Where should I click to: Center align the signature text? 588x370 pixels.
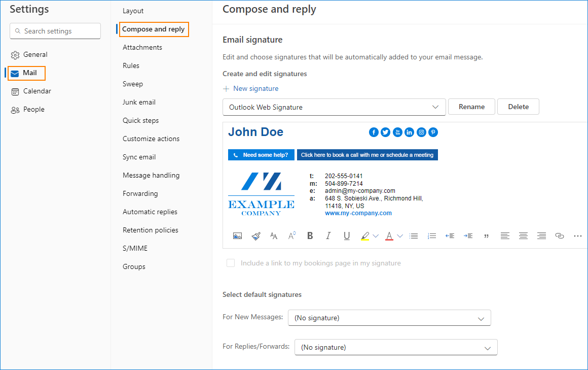pos(523,236)
